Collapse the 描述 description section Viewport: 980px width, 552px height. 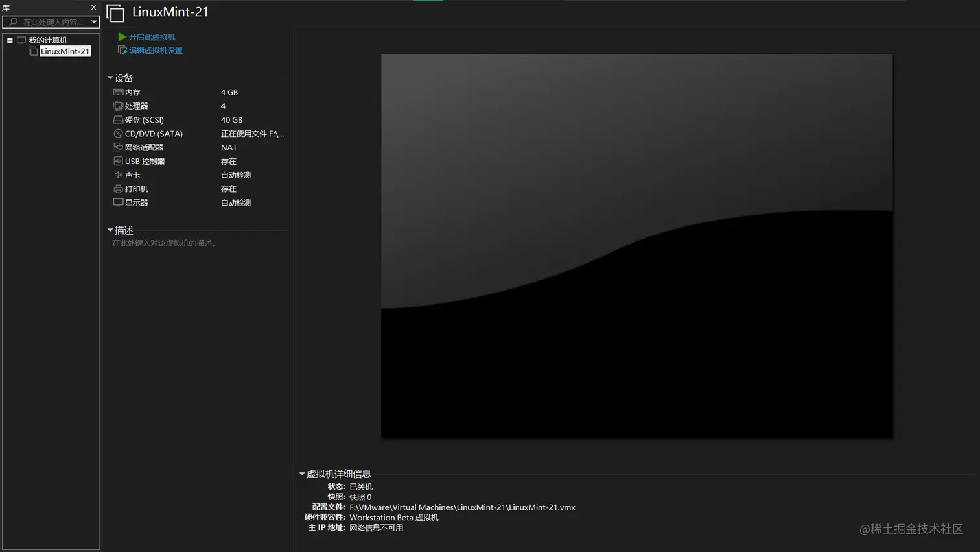click(110, 229)
